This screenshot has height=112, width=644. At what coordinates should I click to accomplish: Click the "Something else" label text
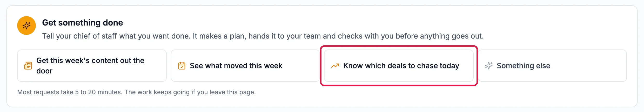coord(524,66)
